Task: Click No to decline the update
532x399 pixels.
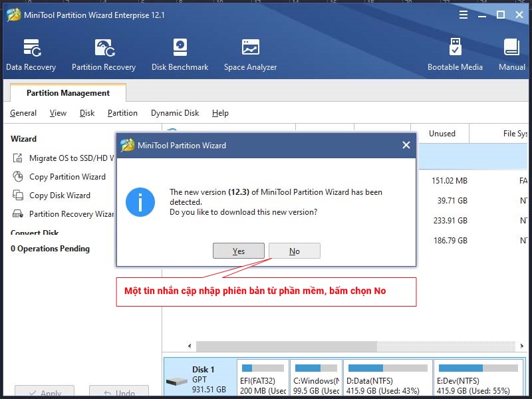Action: coord(295,251)
